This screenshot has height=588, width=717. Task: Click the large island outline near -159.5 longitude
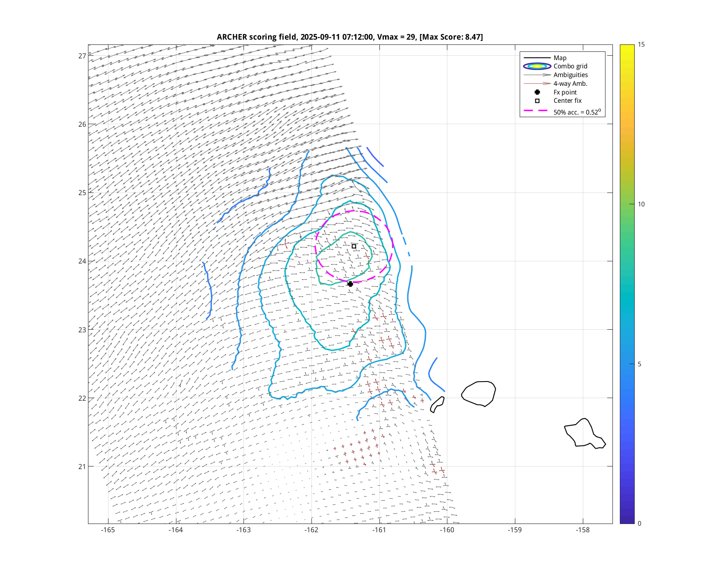478,394
